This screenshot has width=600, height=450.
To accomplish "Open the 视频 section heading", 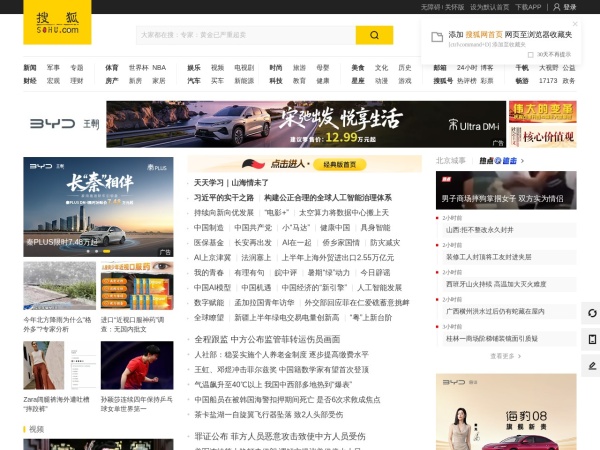I will pos(36,429).
